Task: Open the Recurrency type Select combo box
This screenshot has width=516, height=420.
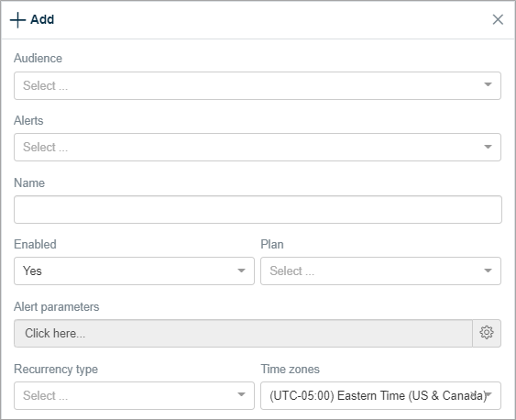Action: pos(134,395)
